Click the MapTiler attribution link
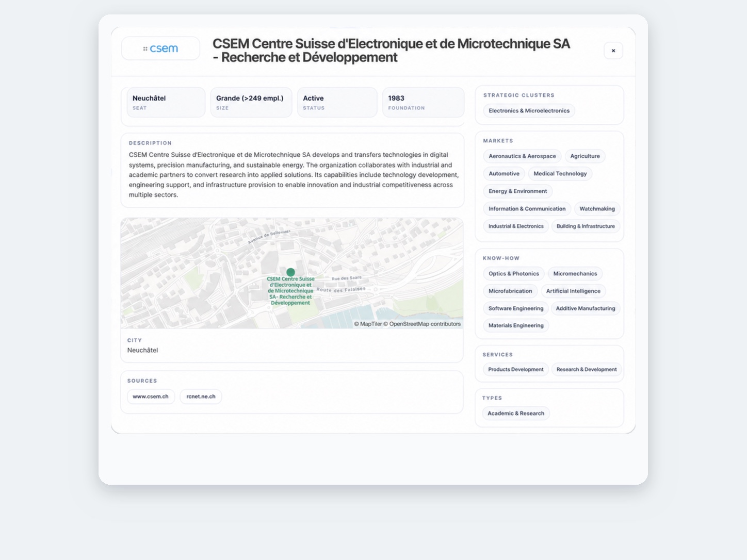 point(368,324)
